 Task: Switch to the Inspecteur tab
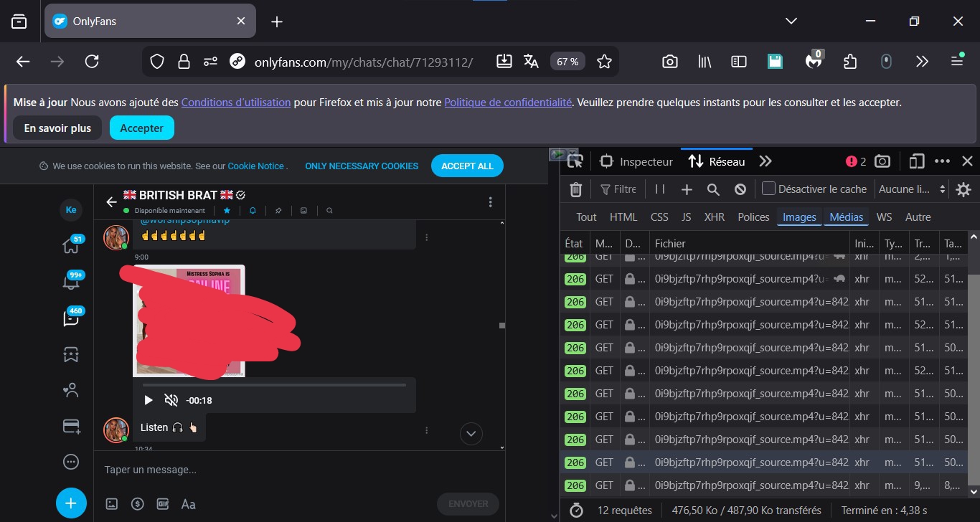click(637, 161)
